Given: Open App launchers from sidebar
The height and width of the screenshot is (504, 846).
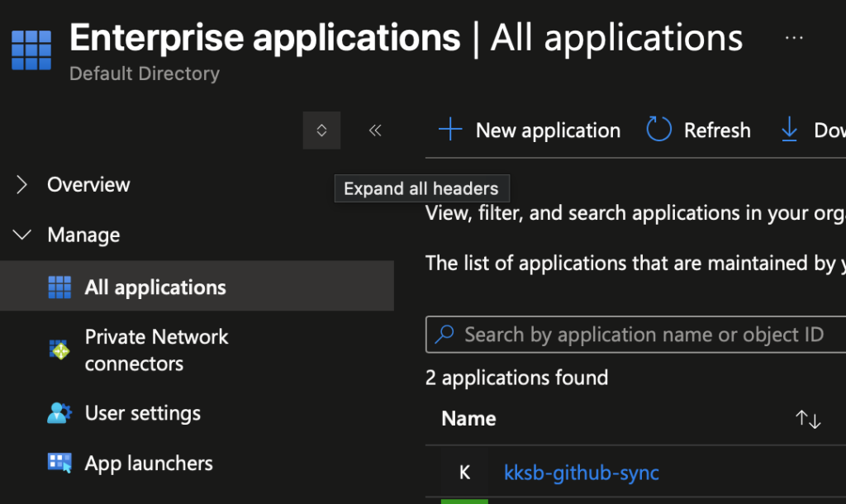Looking at the screenshot, I should pos(149,464).
